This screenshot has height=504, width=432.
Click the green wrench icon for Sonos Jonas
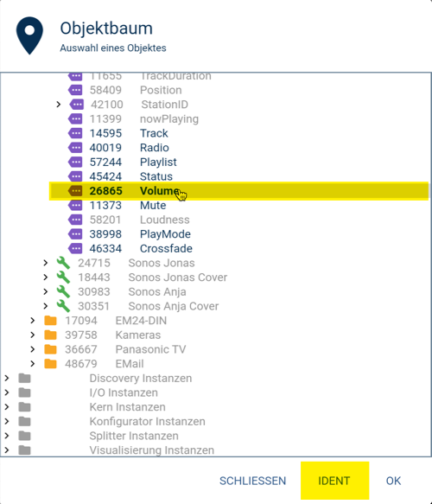click(63, 263)
